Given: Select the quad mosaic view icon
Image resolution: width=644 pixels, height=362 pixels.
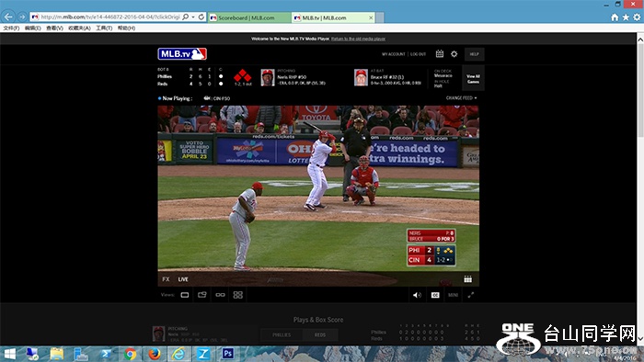Looking at the screenshot, I should coord(237,295).
